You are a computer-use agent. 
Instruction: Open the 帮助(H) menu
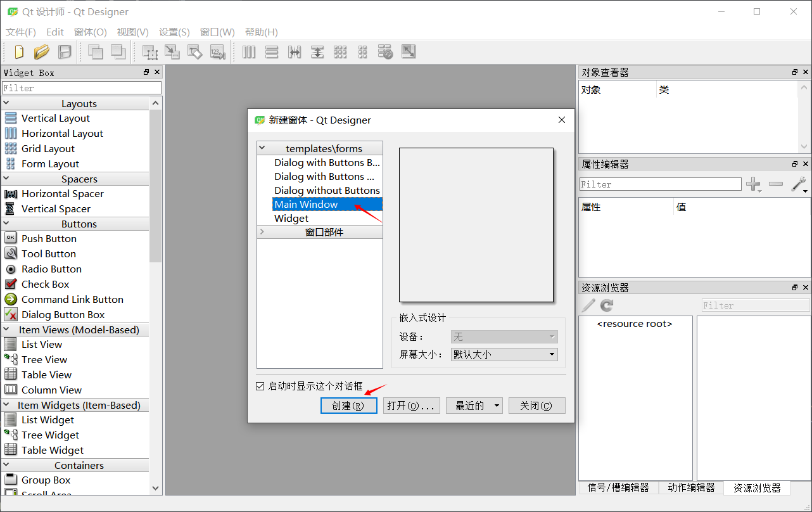pos(261,32)
